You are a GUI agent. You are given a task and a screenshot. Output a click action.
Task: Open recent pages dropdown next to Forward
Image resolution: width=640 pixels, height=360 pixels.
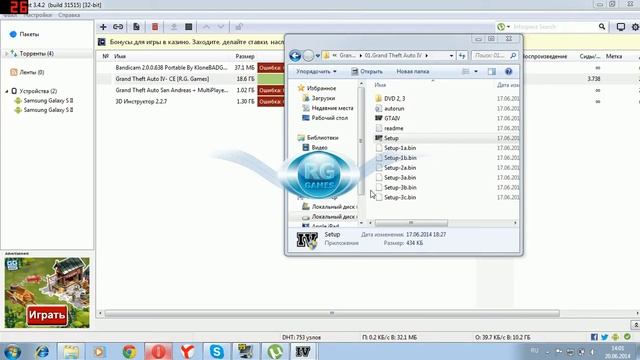tap(318, 56)
